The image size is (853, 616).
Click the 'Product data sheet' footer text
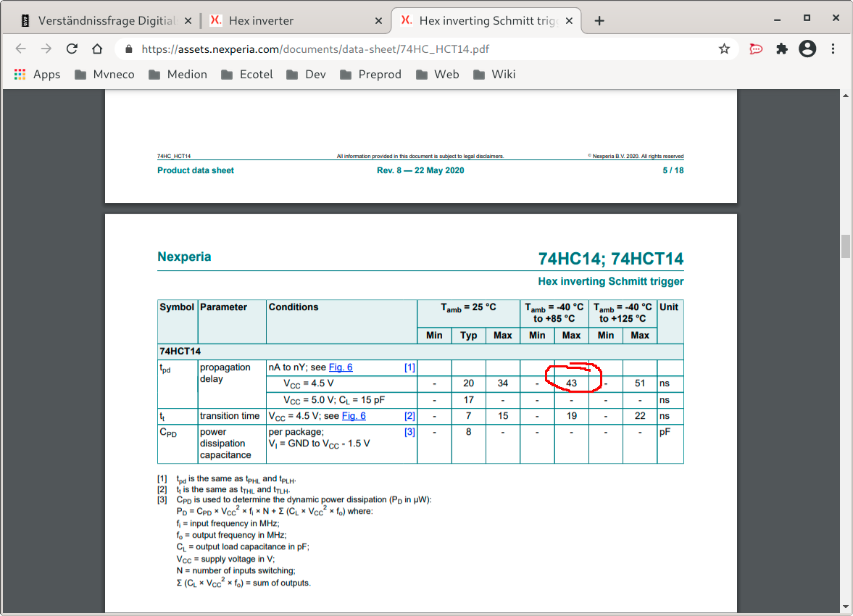[195, 170]
